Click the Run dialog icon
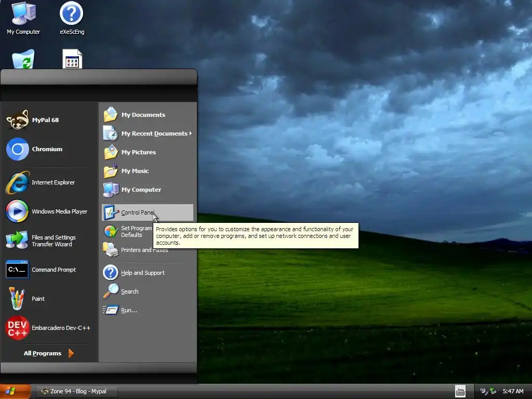 (x=111, y=310)
